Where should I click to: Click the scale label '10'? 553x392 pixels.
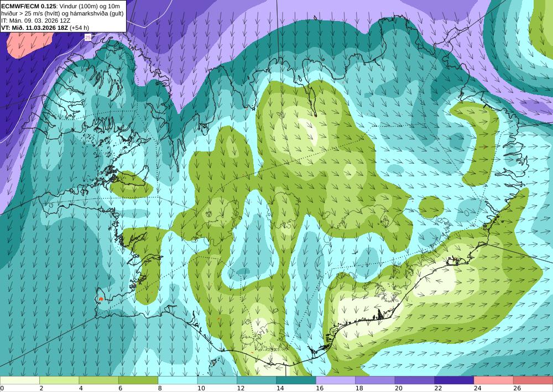click(x=201, y=388)
